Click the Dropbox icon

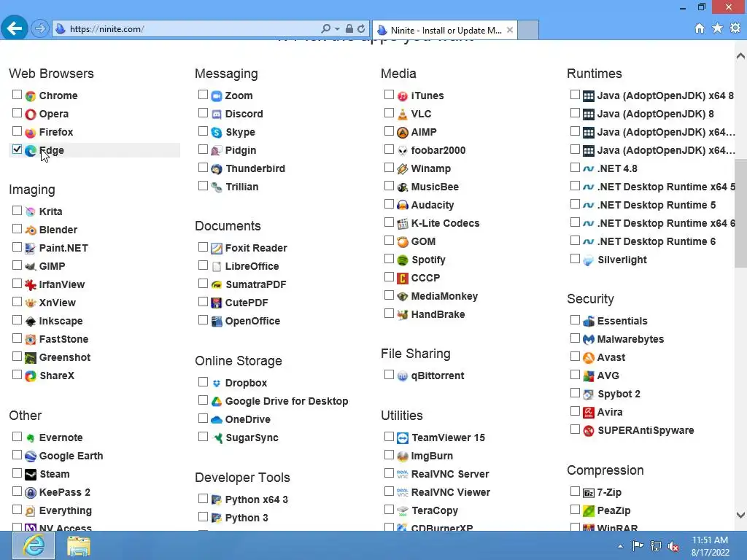click(216, 384)
